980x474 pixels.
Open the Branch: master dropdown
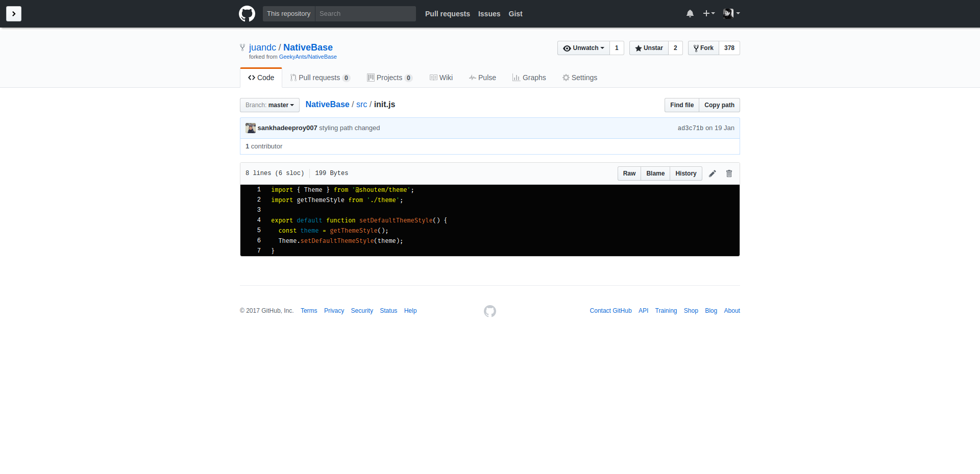(x=269, y=105)
